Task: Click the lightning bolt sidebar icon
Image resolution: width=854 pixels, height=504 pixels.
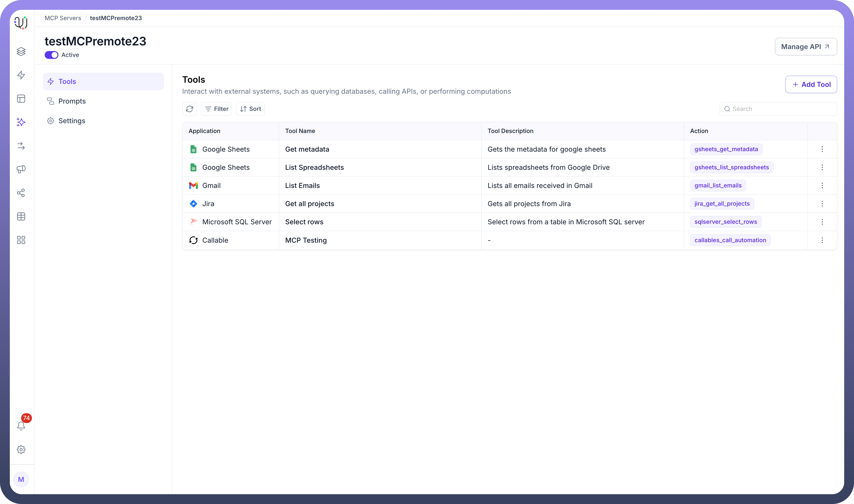Action: (21, 75)
